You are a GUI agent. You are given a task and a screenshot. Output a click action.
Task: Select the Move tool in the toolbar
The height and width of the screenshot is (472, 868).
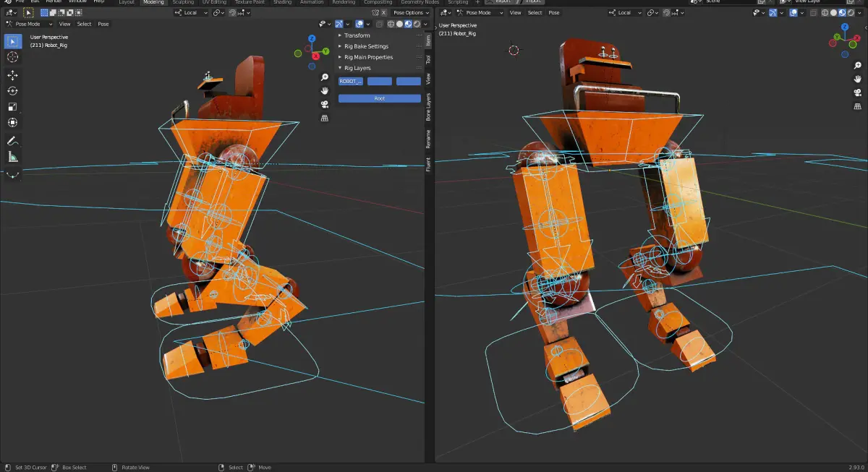coord(13,75)
